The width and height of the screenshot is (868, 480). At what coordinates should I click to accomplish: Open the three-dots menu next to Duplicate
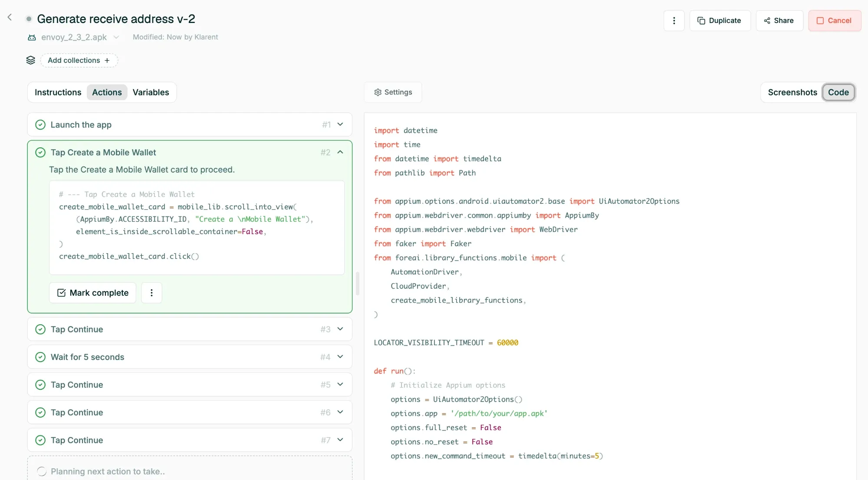[x=674, y=20]
